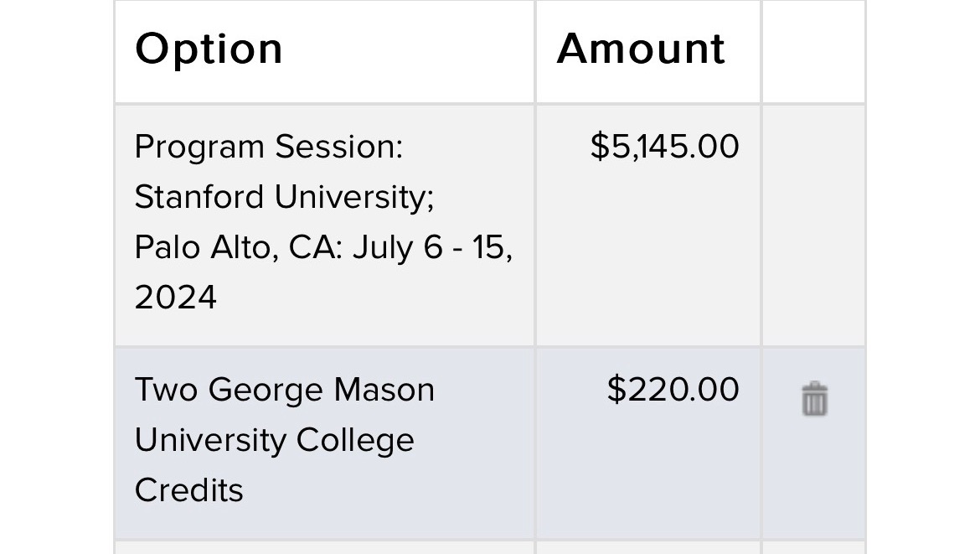Delete the George Mason credits with trash icon
The image size is (980, 554).
[x=814, y=399]
